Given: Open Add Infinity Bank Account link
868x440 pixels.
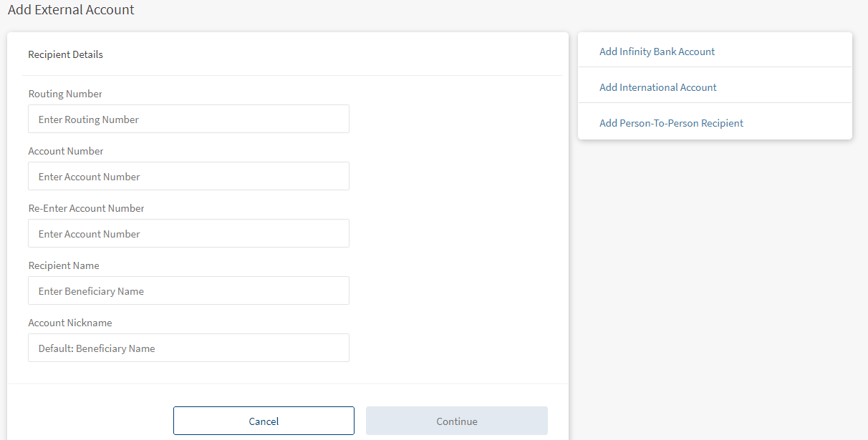Looking at the screenshot, I should tap(657, 52).
